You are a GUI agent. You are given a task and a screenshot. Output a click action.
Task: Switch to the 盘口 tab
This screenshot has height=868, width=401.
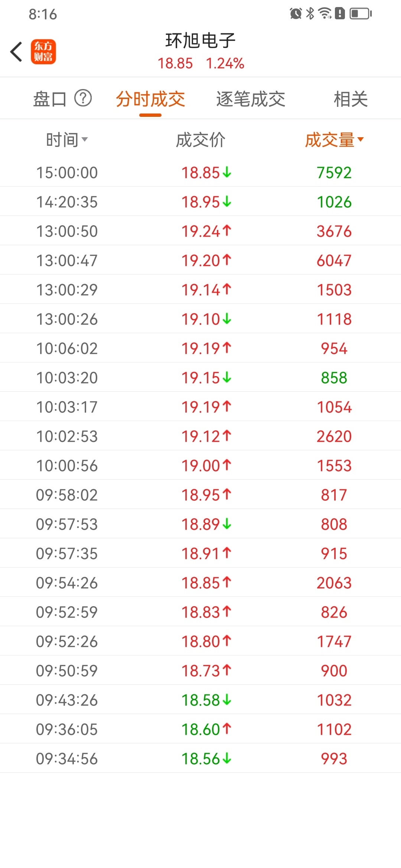(50, 99)
